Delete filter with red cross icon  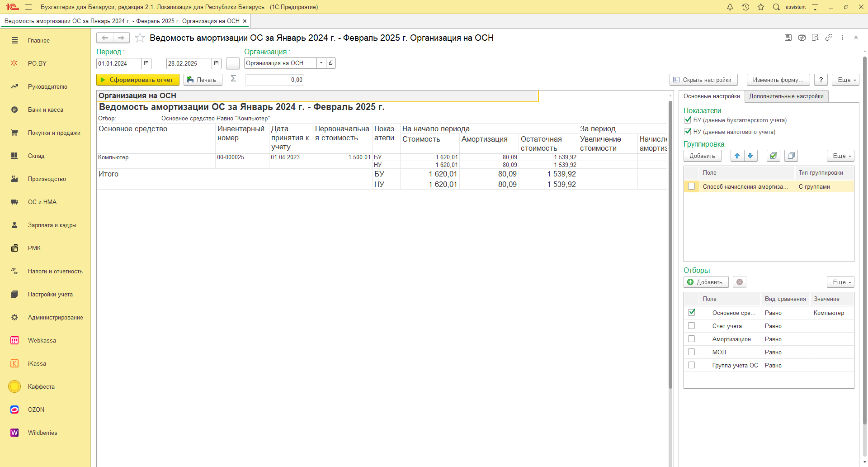point(740,282)
